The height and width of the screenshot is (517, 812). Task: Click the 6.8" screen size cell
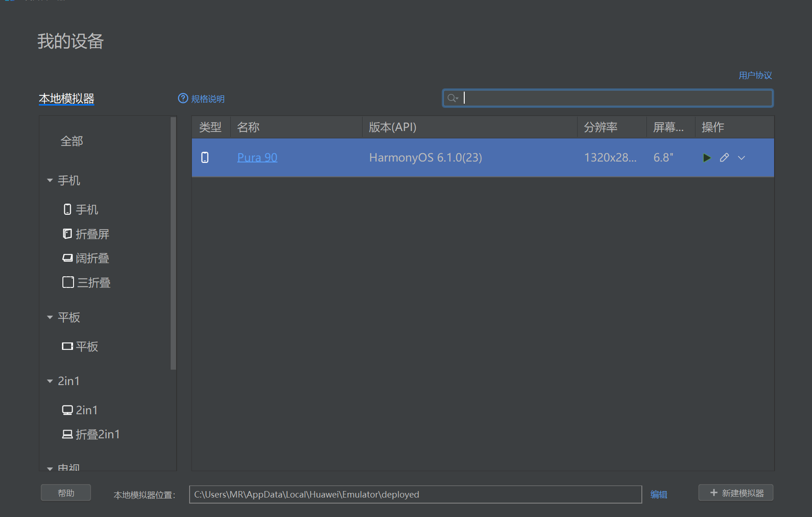coord(663,158)
